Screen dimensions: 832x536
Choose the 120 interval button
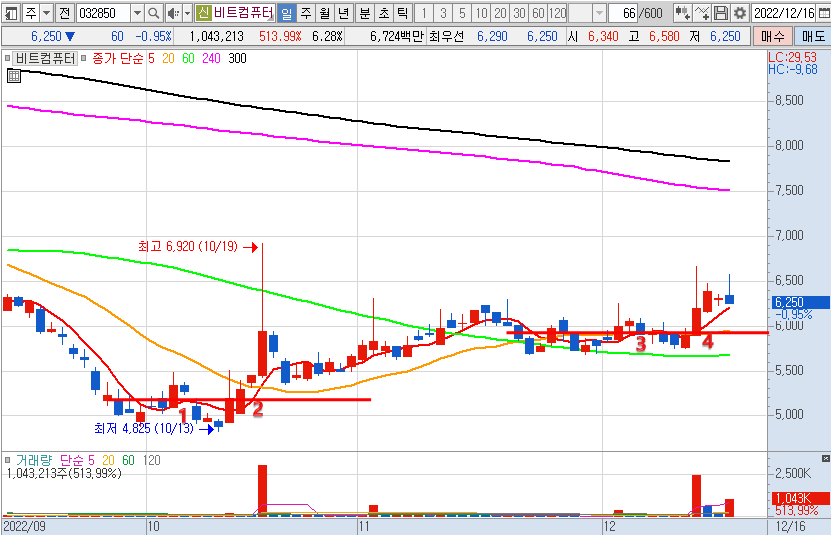(x=557, y=13)
